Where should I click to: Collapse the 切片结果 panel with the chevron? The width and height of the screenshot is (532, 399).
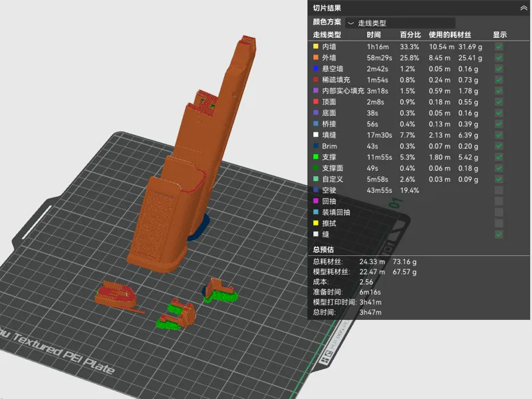pos(524,8)
